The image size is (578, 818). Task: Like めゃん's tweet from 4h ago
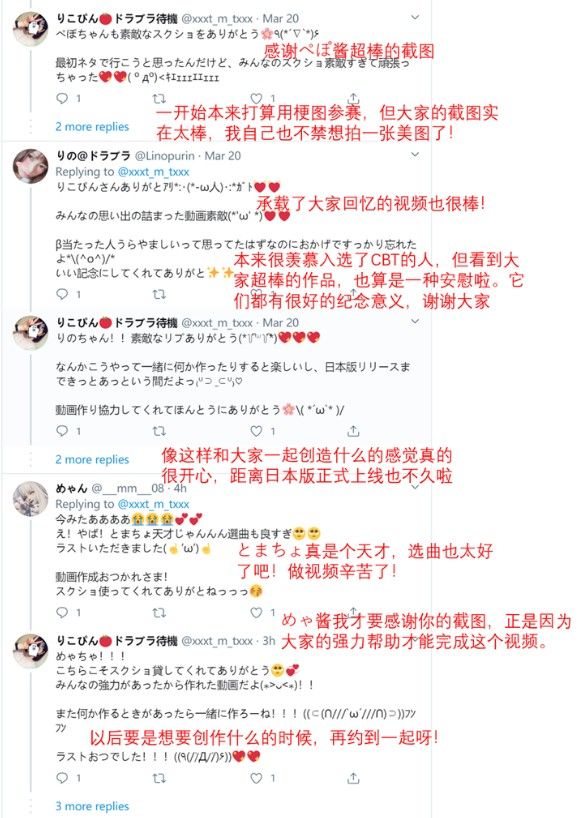pyautogui.click(x=256, y=612)
